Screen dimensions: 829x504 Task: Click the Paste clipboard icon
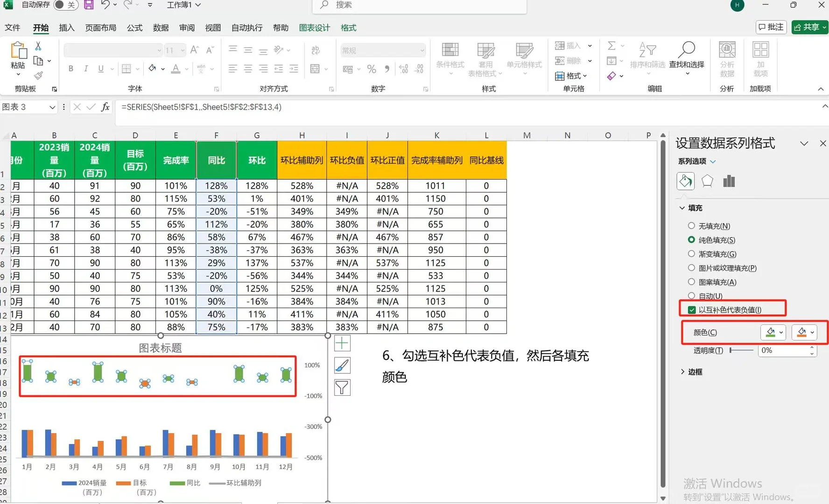[19, 51]
